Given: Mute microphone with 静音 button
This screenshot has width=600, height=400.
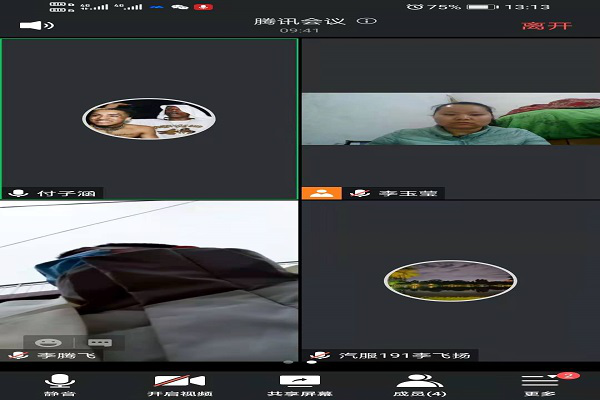Looking at the screenshot, I should coord(58,385).
